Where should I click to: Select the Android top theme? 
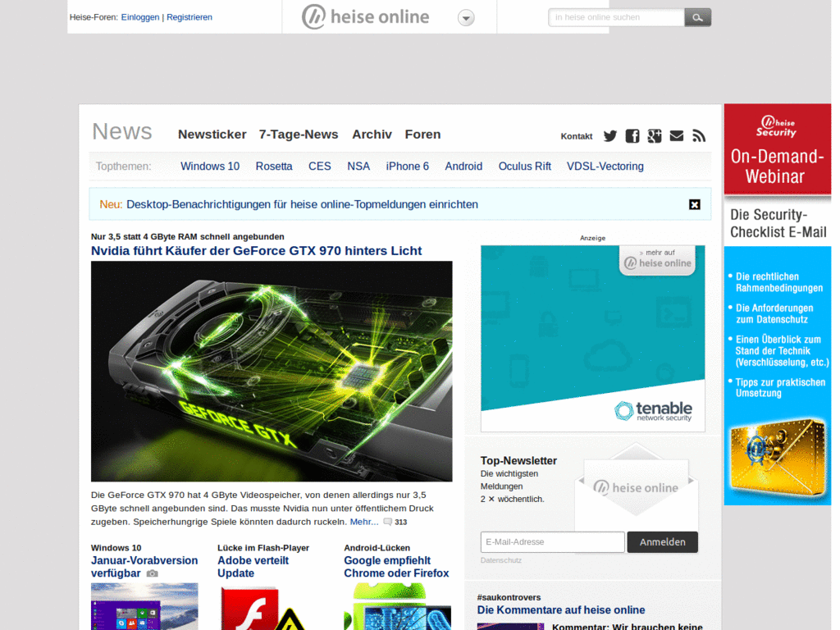pyautogui.click(x=463, y=166)
